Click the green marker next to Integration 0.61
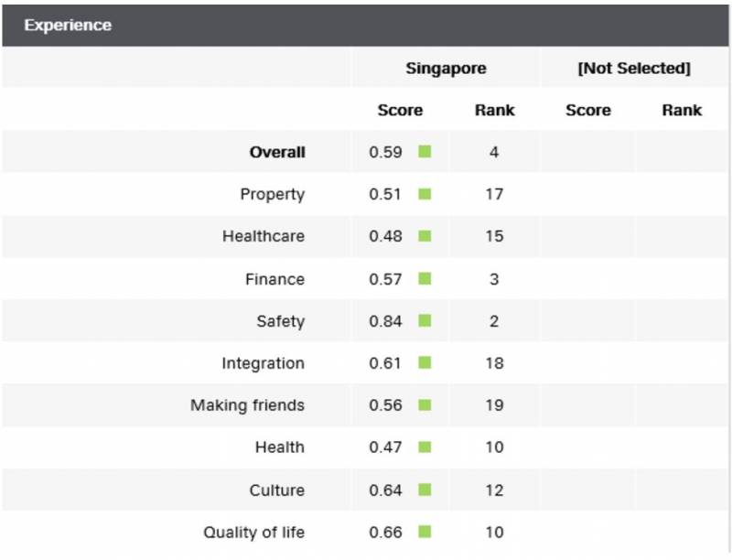The height and width of the screenshot is (560, 732). [425, 363]
